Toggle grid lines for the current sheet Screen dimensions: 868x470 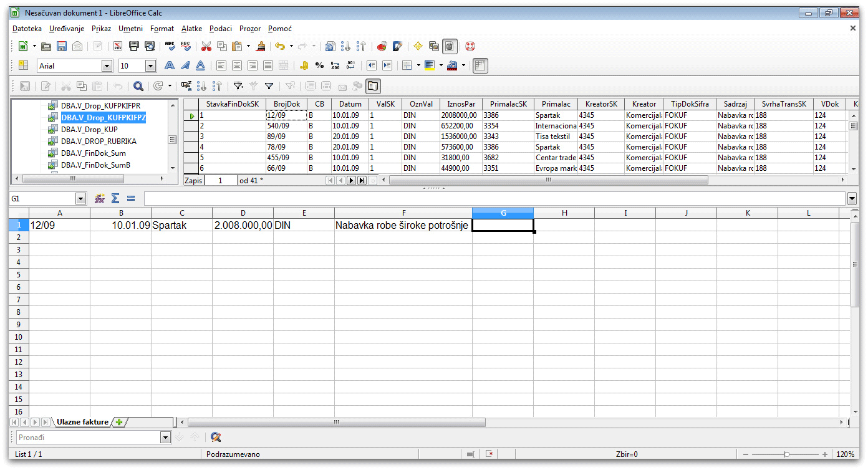(x=480, y=65)
